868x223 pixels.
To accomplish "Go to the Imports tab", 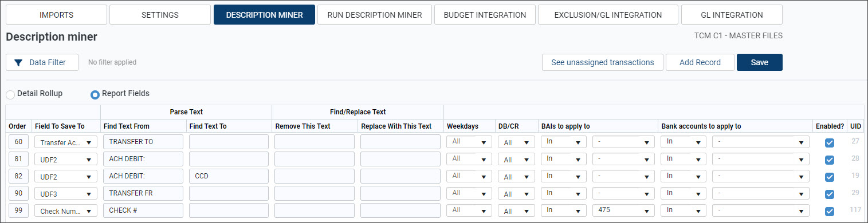I will [56, 15].
